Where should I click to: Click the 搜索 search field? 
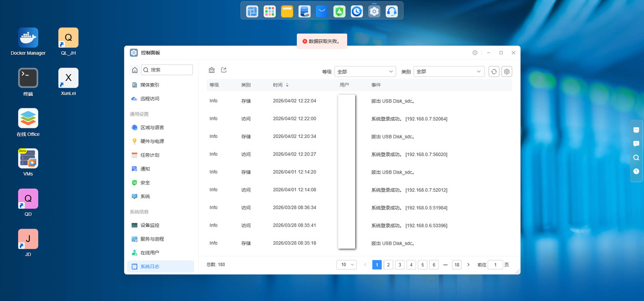click(x=167, y=70)
